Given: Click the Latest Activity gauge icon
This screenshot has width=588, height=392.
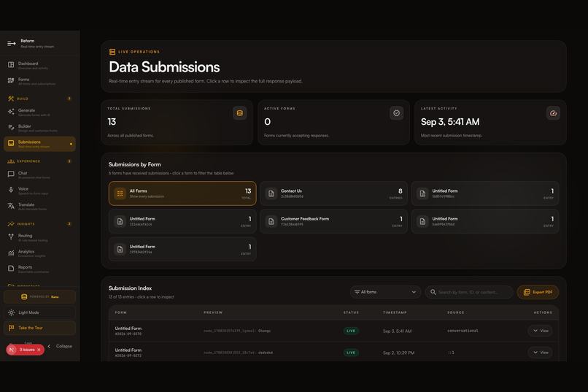Looking at the screenshot, I should point(553,113).
